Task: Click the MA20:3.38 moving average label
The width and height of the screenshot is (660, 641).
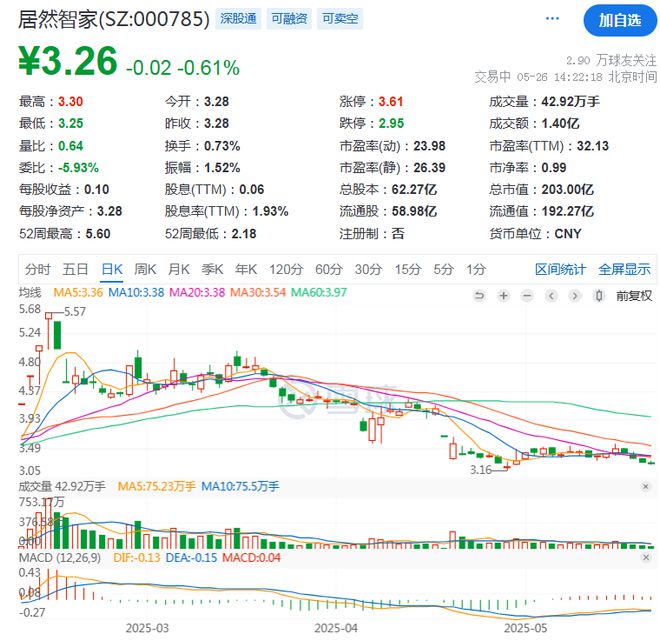Action: [x=197, y=292]
